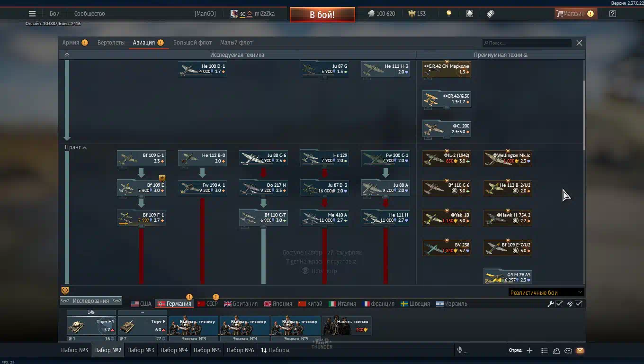This screenshot has width=644, height=364.
Task: Select the Bf 109 F-1 aircraft
Action: point(141,218)
